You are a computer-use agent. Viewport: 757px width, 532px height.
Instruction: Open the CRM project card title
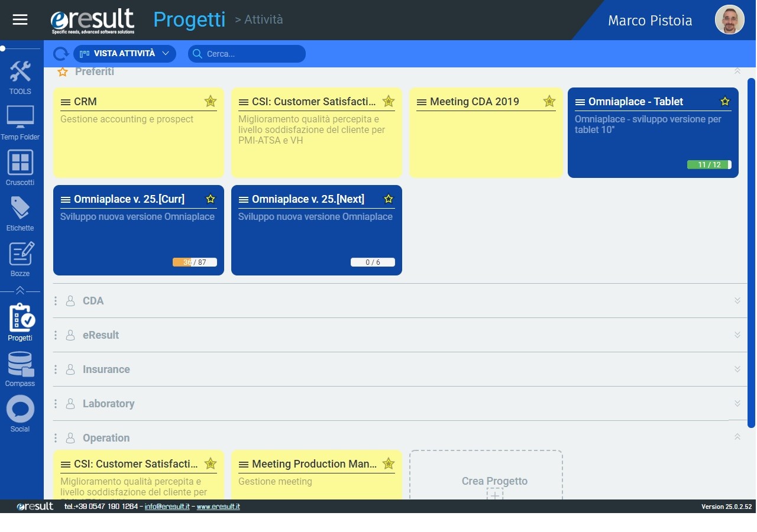pos(85,102)
